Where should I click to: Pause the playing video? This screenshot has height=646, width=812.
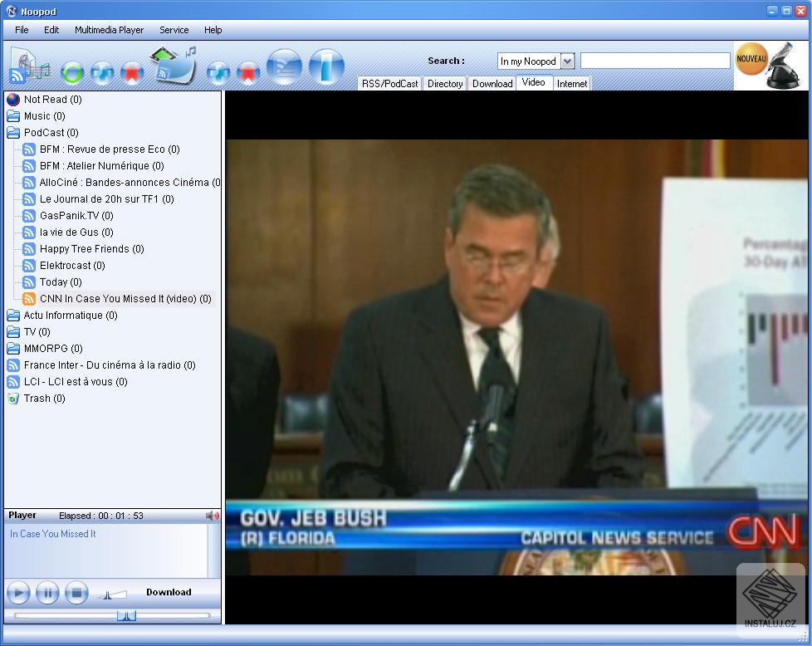(x=47, y=592)
